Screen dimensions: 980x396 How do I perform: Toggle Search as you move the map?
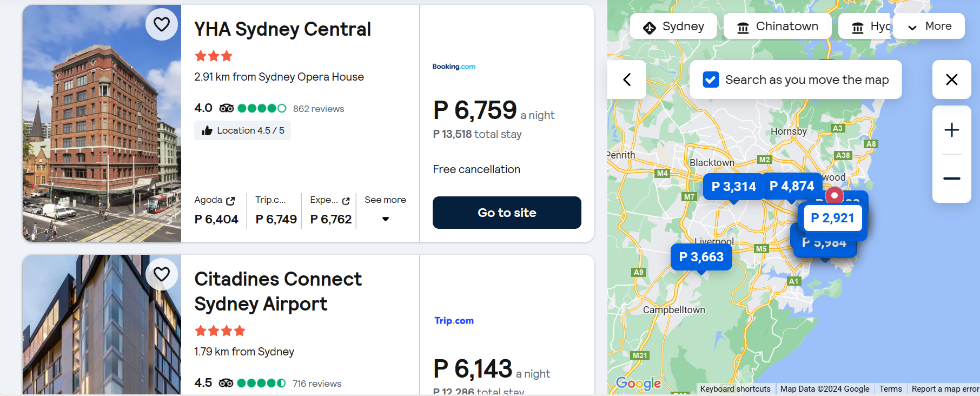point(711,80)
